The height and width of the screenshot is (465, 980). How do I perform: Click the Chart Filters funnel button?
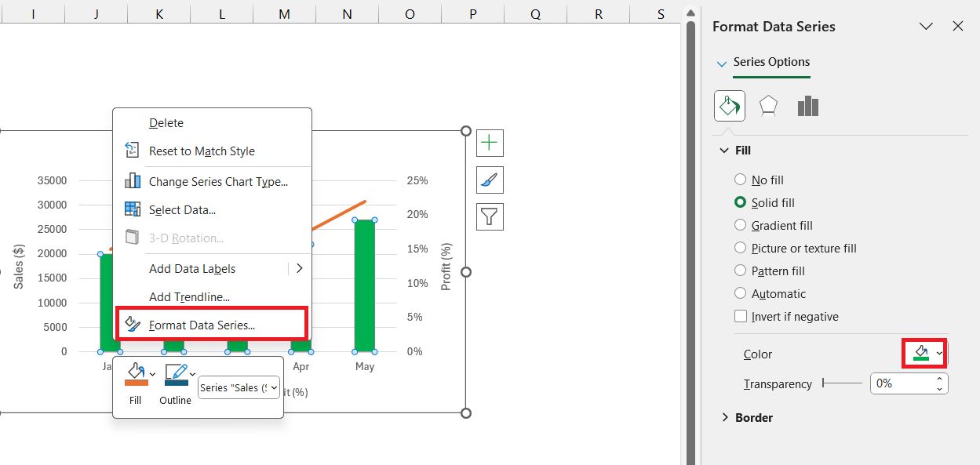point(490,216)
